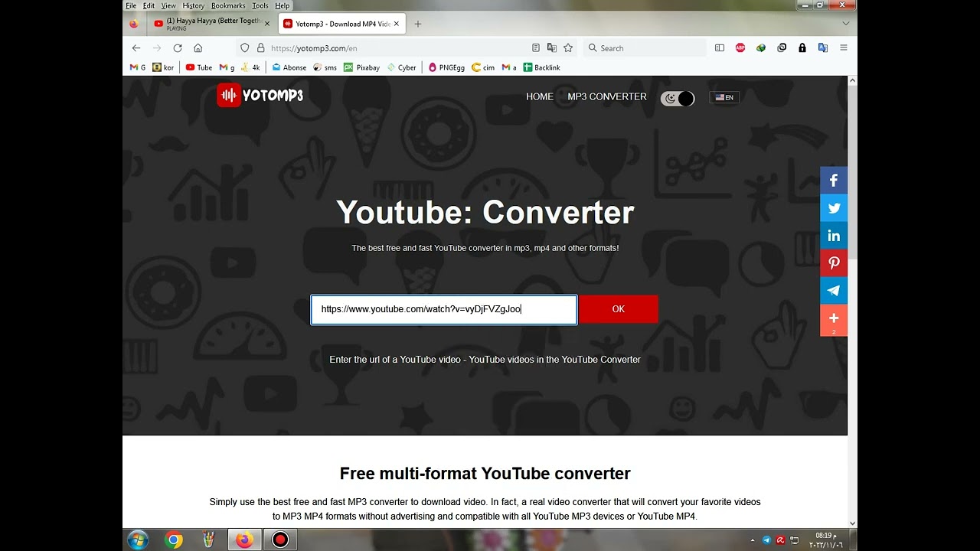Share page on LinkedIn
Image resolution: width=980 pixels, height=551 pixels.
[834, 236]
